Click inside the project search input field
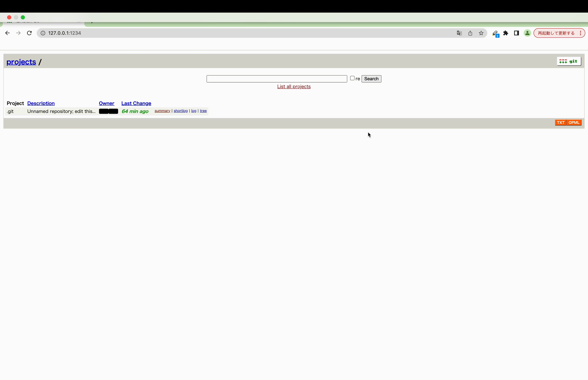 tap(277, 79)
